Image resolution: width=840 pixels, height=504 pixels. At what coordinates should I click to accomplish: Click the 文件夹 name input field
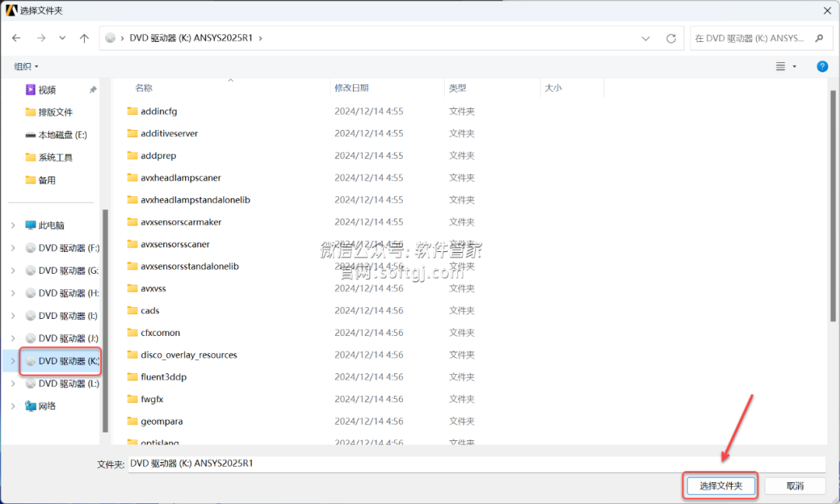[476, 464]
